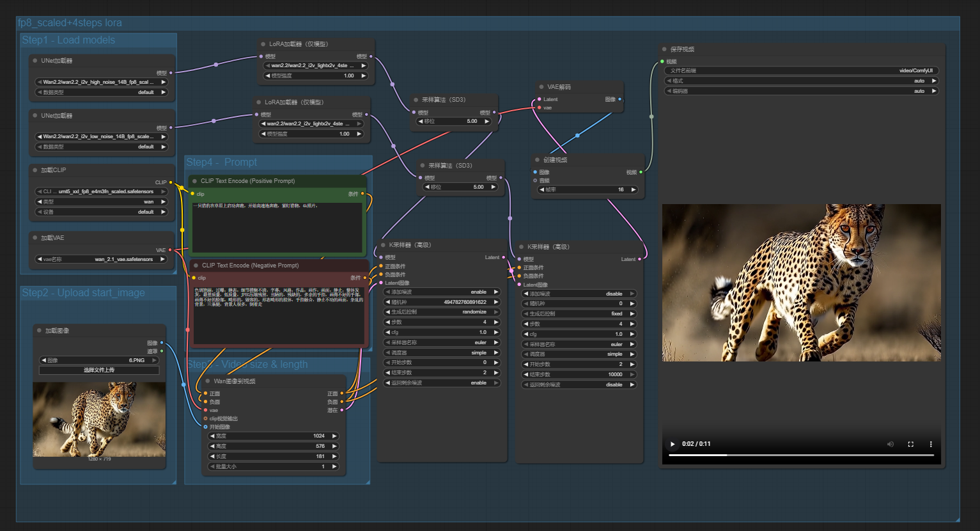This screenshot has height=531, width=980.
Task: Collapse the 保存视频 node using its title dot
Action: (664, 49)
